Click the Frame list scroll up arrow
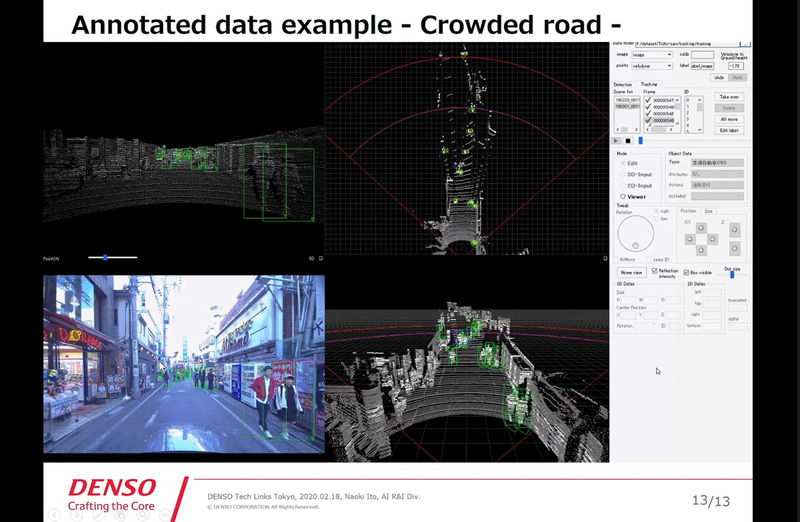This screenshot has height=522, width=800. (x=677, y=100)
